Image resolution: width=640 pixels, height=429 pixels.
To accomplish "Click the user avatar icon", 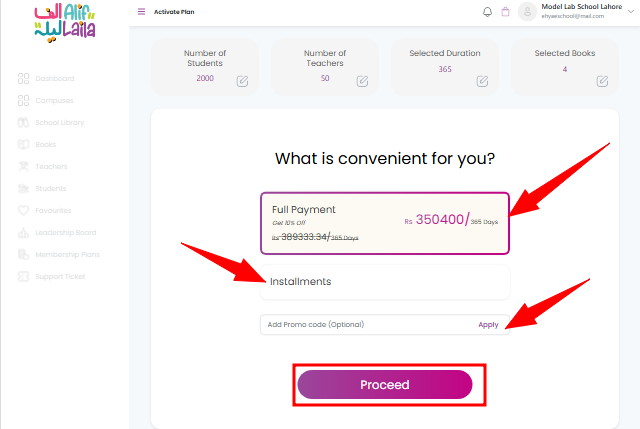I will (x=527, y=11).
